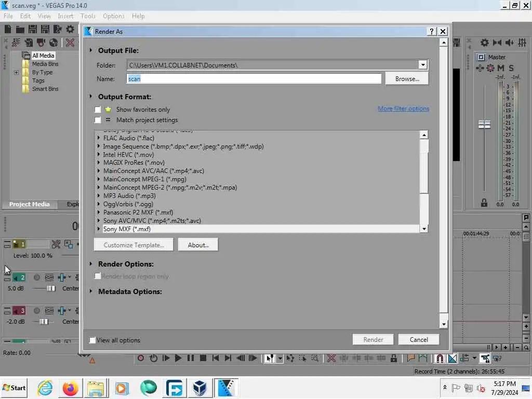The width and height of the screenshot is (532, 399).
Task: Click the Stop button in transport bar
Action: tap(203, 358)
